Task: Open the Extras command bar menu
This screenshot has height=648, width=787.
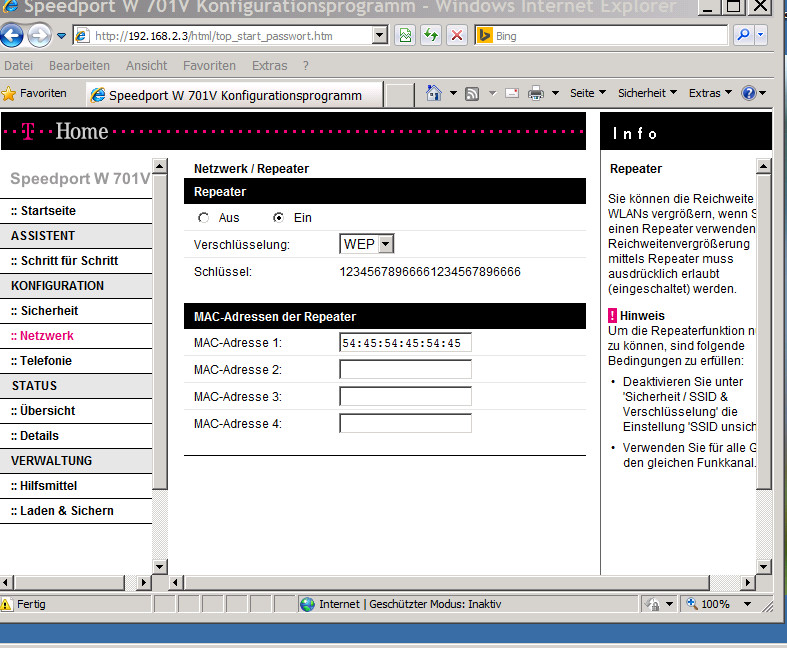Action: [x=710, y=93]
